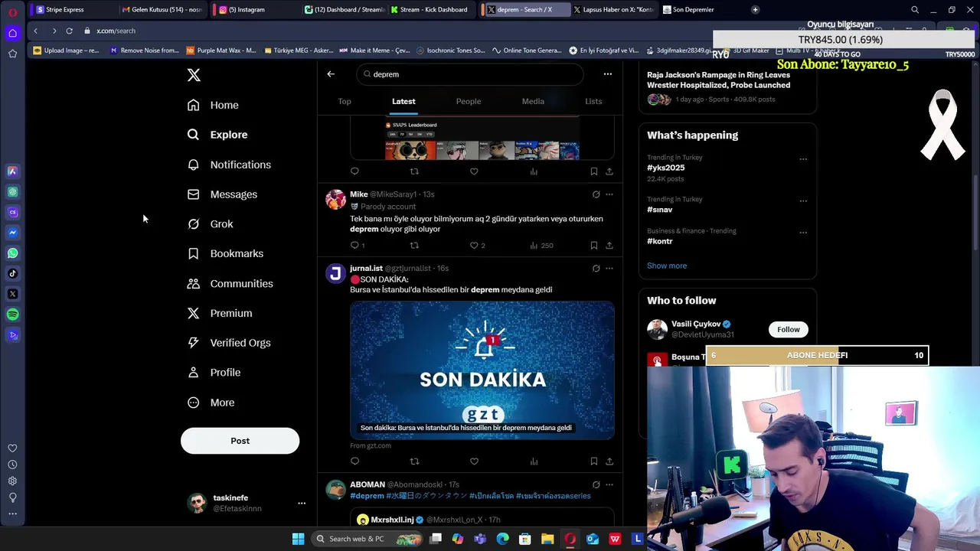Switch to Lists results tab
The height and width of the screenshot is (551, 980).
point(593,101)
